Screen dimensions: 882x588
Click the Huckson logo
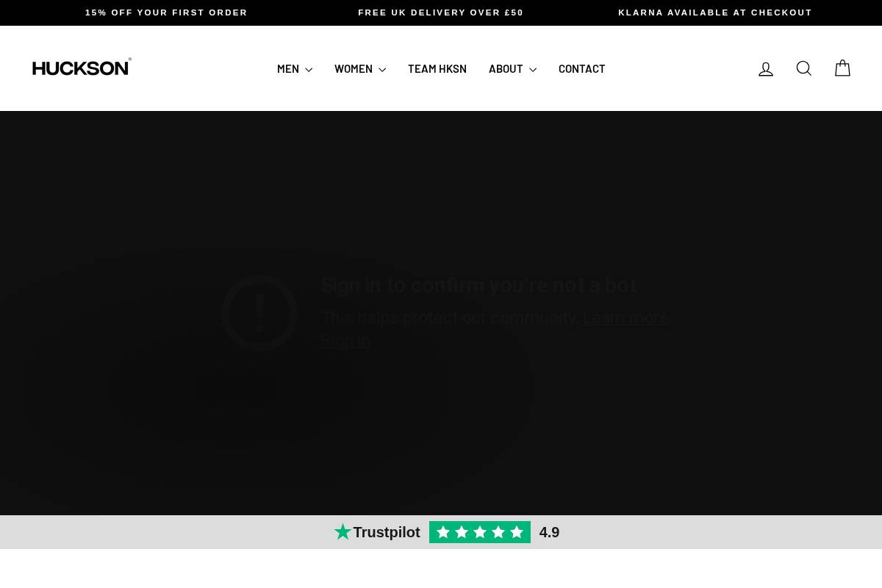coord(82,67)
